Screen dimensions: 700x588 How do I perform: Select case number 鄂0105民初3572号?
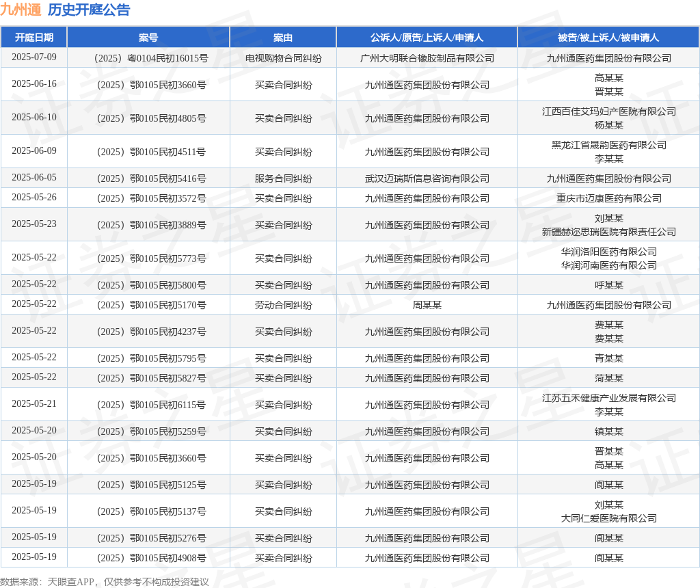coord(151,199)
